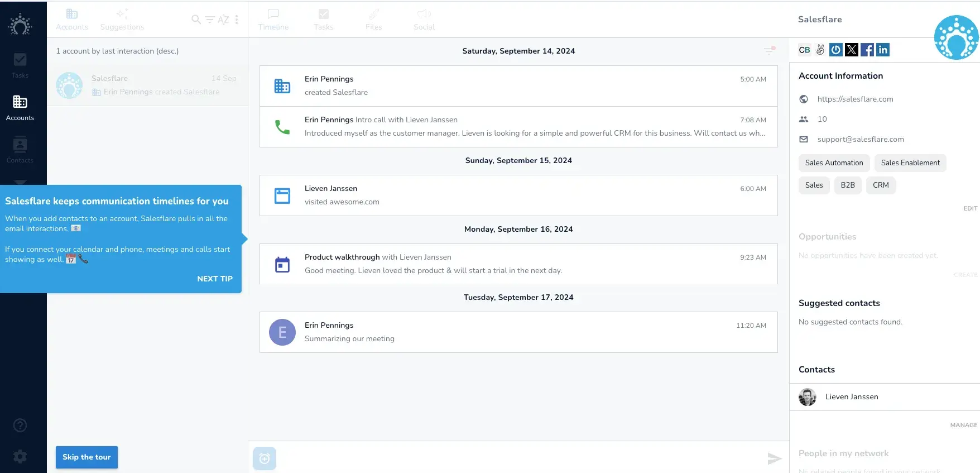
Task: Switch to the Files tab
Action: [x=373, y=20]
